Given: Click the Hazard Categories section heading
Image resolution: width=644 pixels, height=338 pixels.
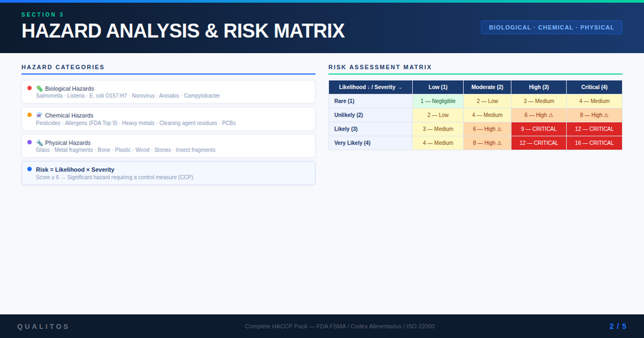Looking at the screenshot, I should click(63, 67).
